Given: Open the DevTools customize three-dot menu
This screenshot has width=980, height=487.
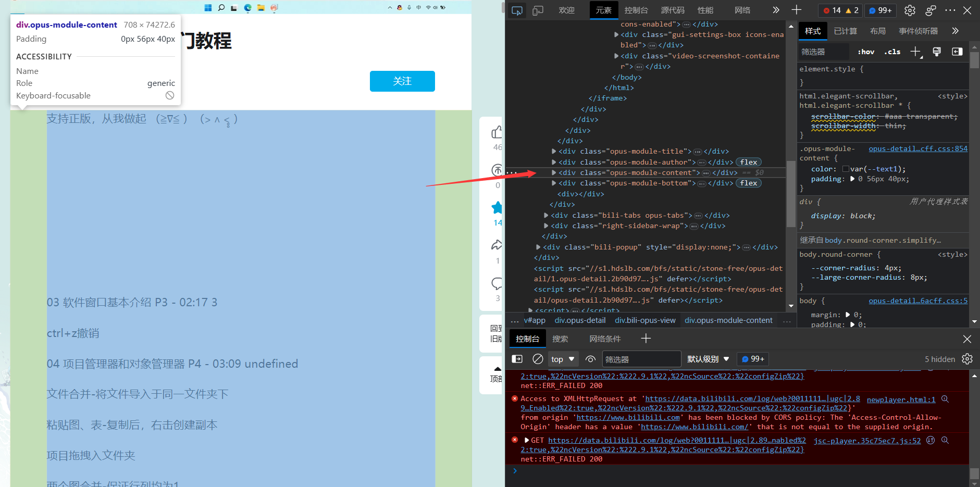Looking at the screenshot, I should point(950,10).
